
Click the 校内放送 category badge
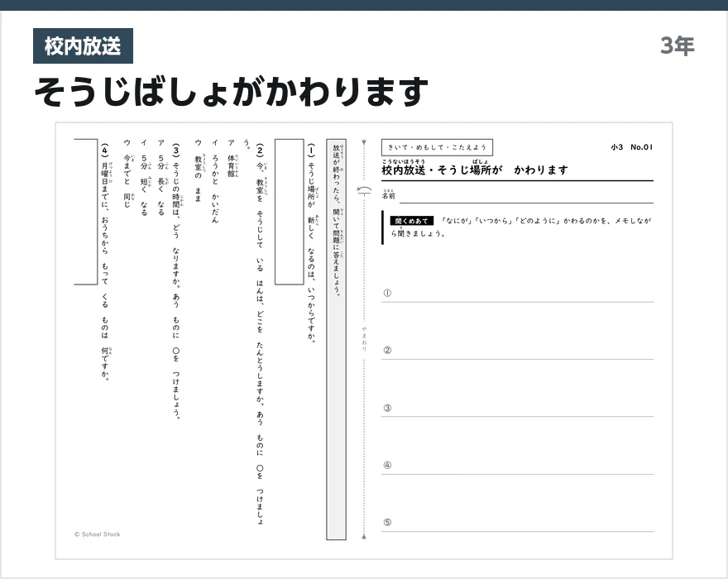coord(83,46)
